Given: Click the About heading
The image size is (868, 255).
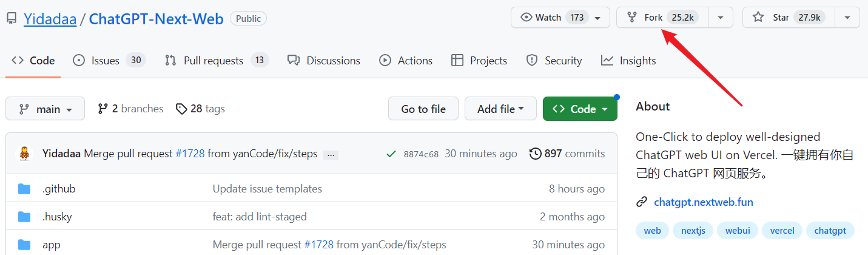Looking at the screenshot, I should tap(653, 106).
